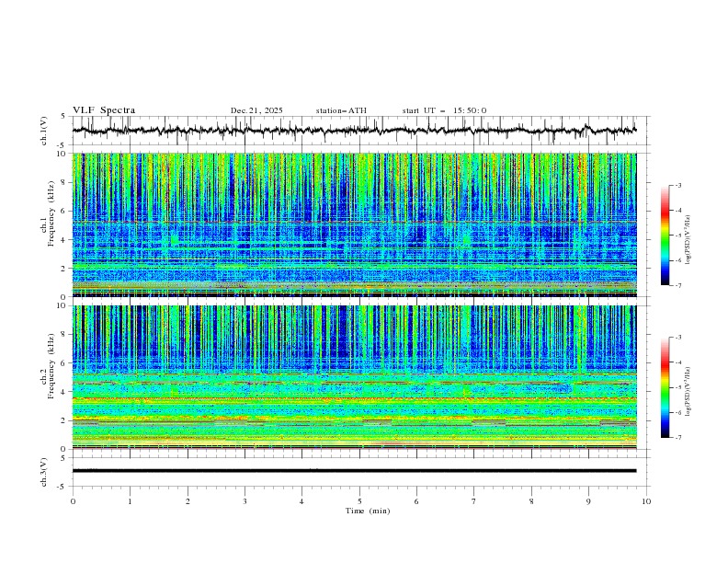Click the date 'Dec. 21, 2025'
Screen dimensions: 728x563
[x=256, y=110]
